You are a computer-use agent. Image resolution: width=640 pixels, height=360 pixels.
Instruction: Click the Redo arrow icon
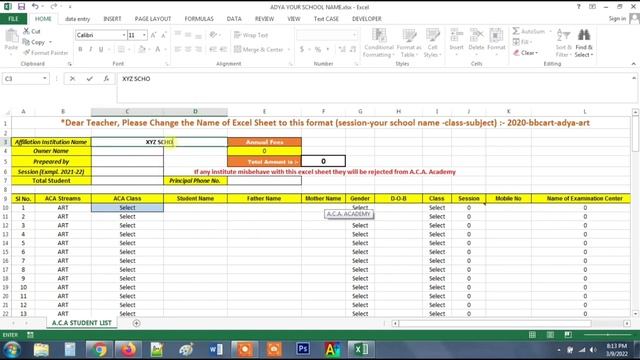53,7
